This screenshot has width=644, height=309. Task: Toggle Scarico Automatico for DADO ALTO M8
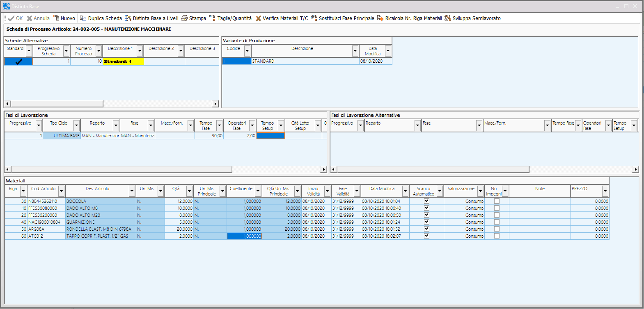pos(426,208)
